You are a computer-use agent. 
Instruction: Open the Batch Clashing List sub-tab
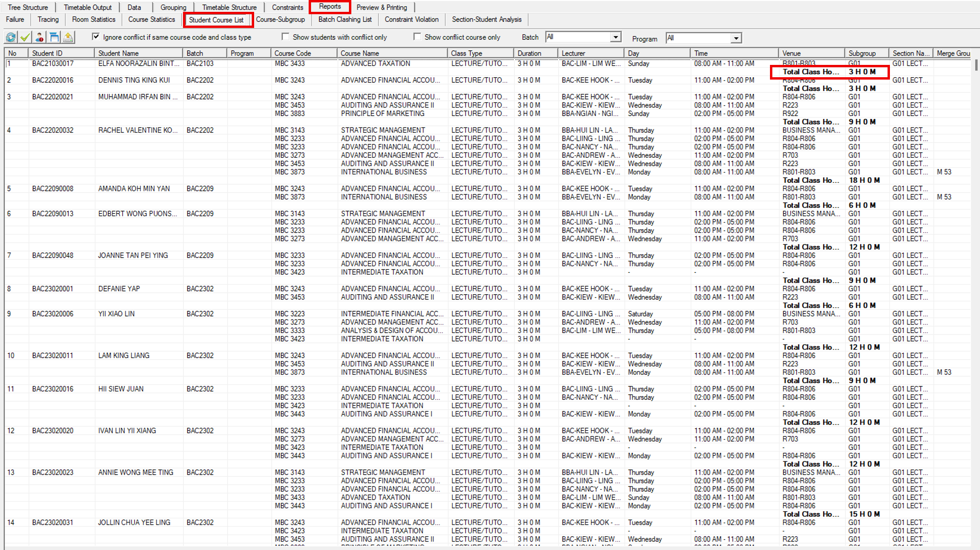(345, 19)
